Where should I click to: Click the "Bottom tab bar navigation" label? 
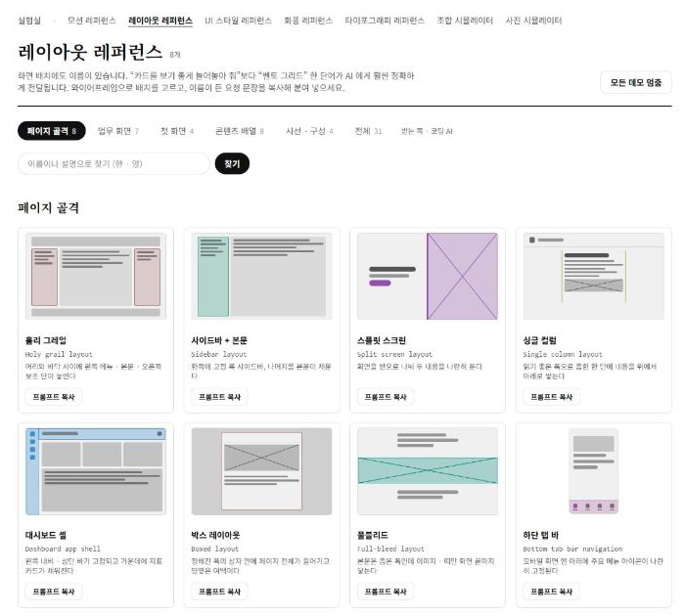click(572, 550)
